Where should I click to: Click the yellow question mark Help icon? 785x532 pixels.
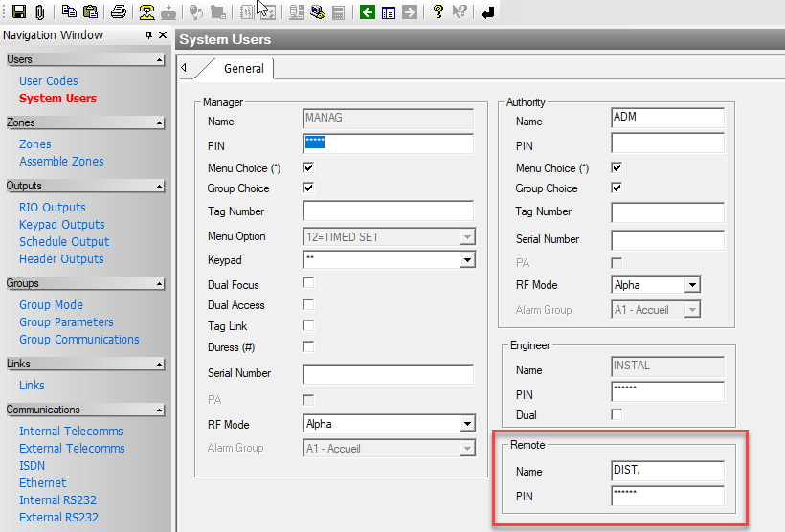437,12
